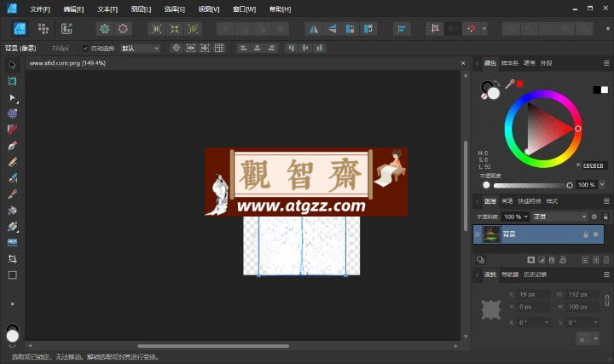Screen dimensions: 614x364
Task: Open the shear S dropdown in Transform
Action: click(x=595, y=322)
